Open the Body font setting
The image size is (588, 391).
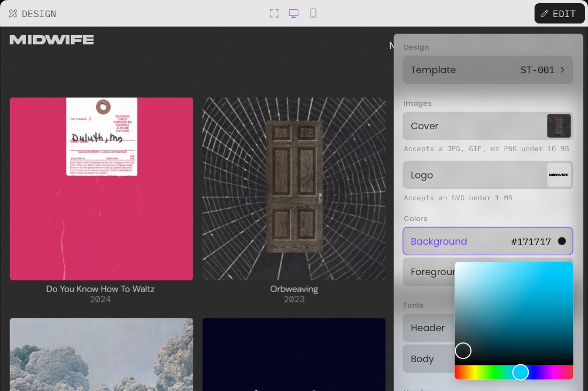429,359
